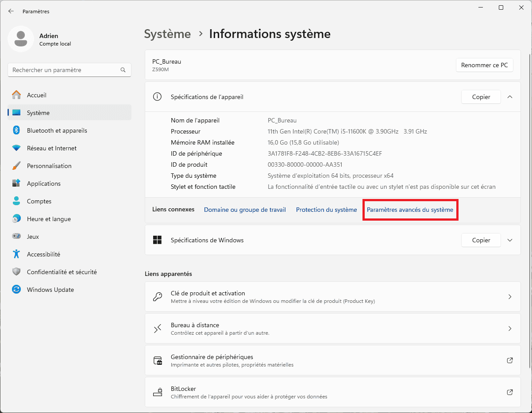Click the Accessibilité figure icon
532x413 pixels.
[x=16, y=254]
